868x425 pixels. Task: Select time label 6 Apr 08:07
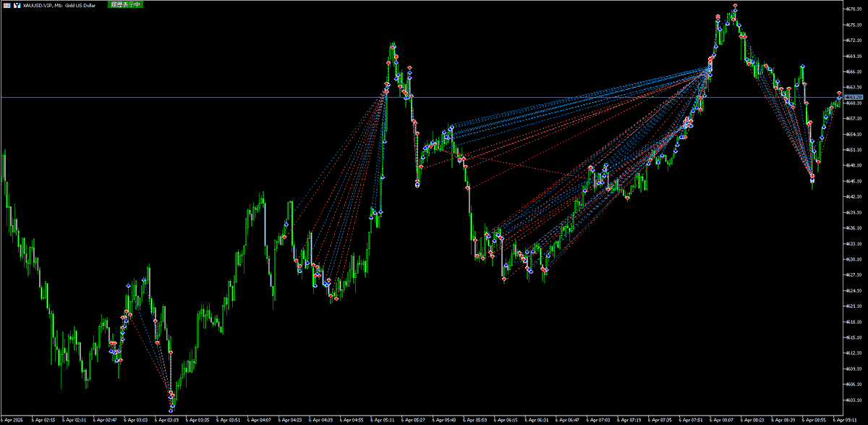(722, 419)
